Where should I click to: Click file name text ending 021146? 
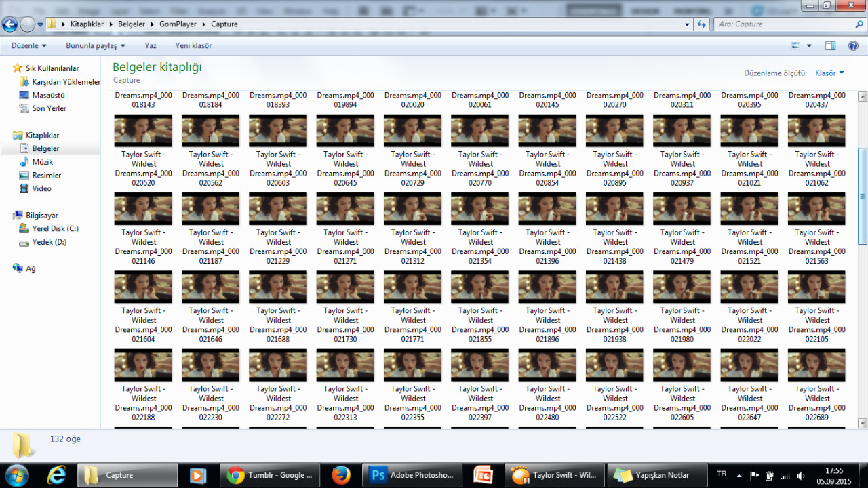point(144,247)
